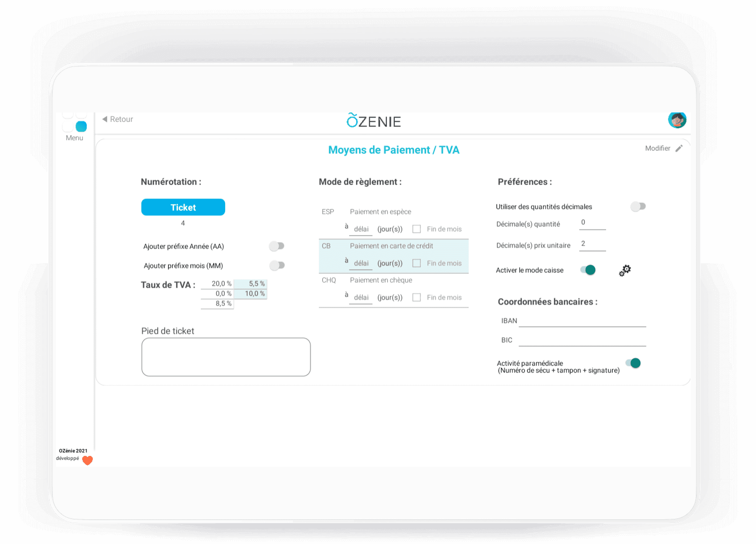Open mode caisse gear settings
Screen dimensions: 756x544
click(x=625, y=270)
